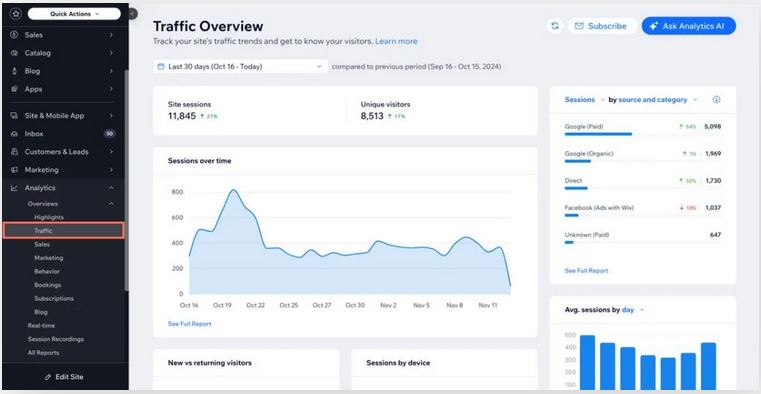Click the calendar icon in date picker
This screenshot has height=394, width=761.
point(161,66)
